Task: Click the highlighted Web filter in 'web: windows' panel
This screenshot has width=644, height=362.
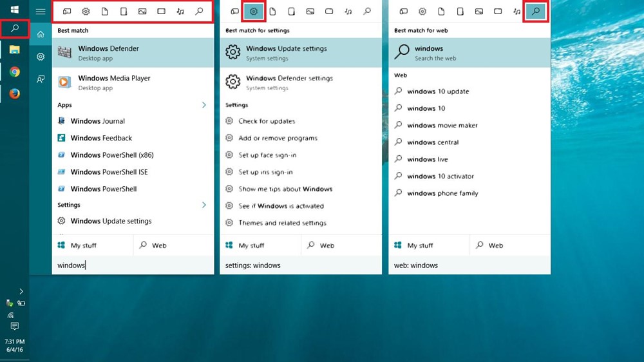Action: tap(536, 12)
